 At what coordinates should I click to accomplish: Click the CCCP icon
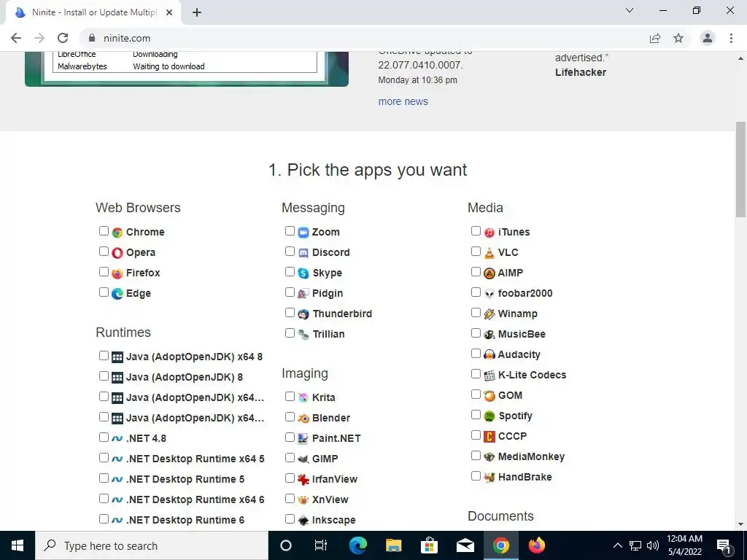click(x=489, y=437)
